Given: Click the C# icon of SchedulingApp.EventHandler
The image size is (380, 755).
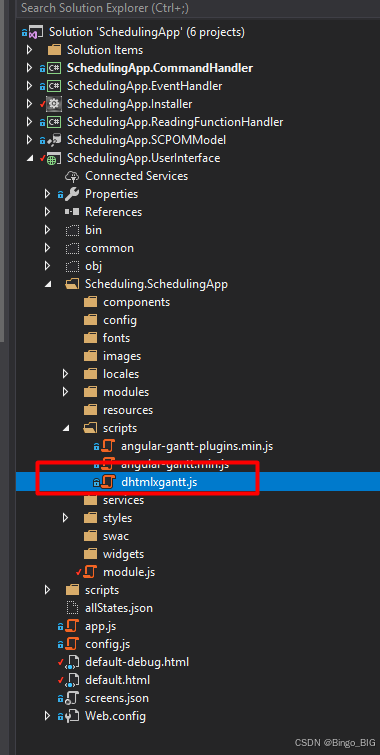Looking at the screenshot, I should click(x=54, y=86).
